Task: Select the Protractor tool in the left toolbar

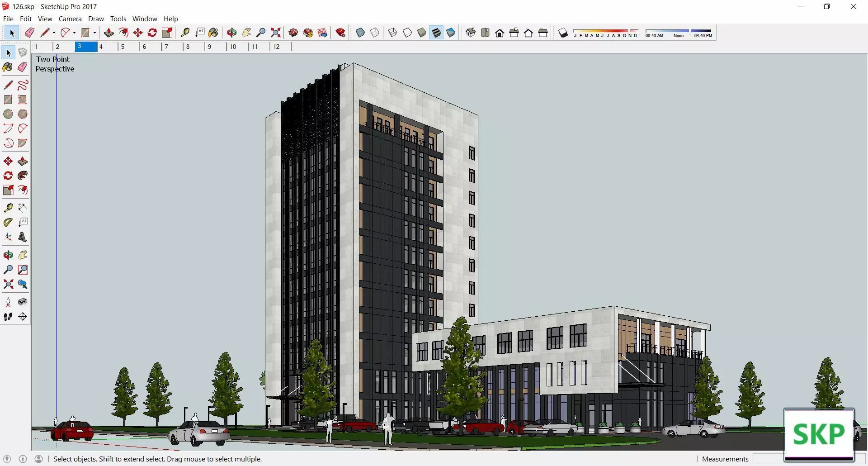Action: tap(8, 223)
